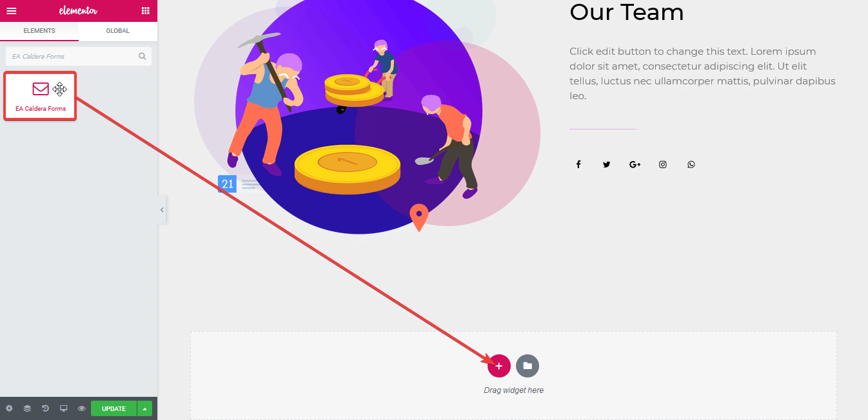Screen dimensions: 868x420
Task: Toggle preview changes eye icon
Action: pyautogui.click(x=81, y=408)
